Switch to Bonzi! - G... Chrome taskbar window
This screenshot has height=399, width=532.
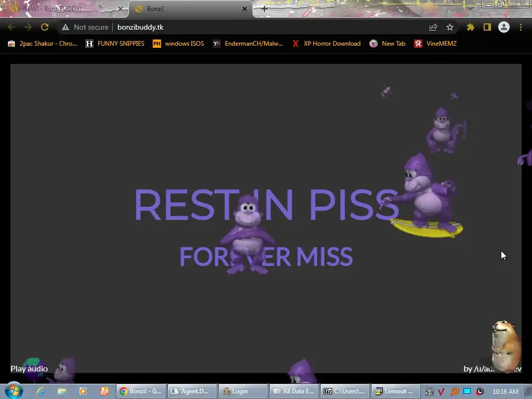point(141,391)
